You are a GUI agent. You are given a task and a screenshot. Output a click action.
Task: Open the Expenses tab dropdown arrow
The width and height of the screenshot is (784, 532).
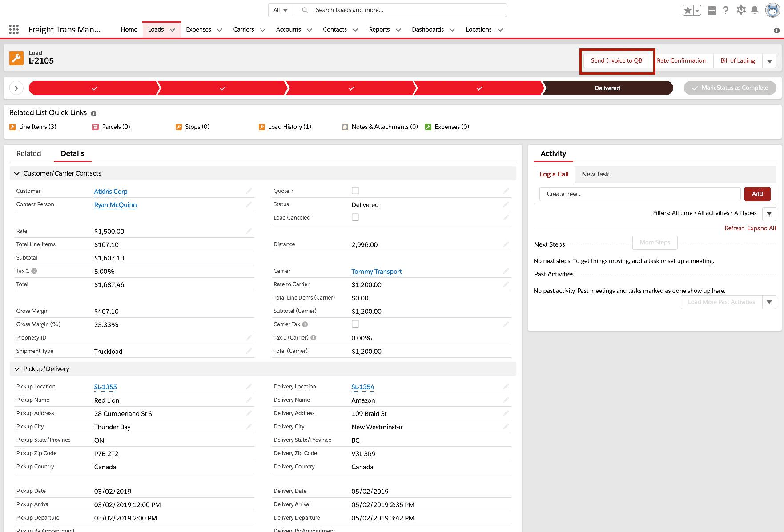[220, 30]
